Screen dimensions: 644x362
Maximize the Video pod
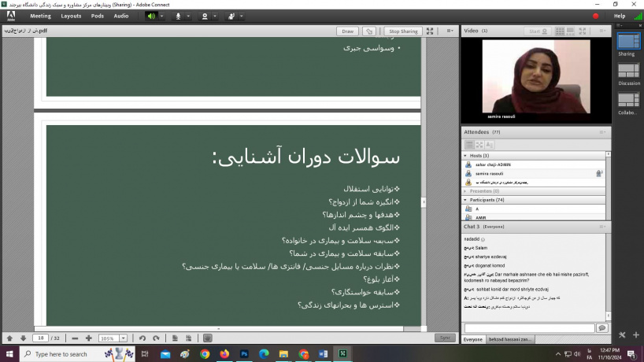(x=583, y=31)
